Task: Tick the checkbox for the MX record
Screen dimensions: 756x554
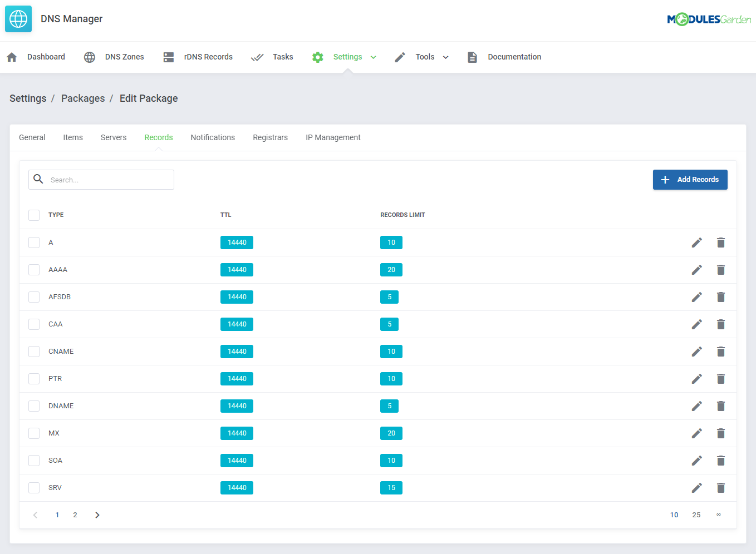Action: (33, 433)
